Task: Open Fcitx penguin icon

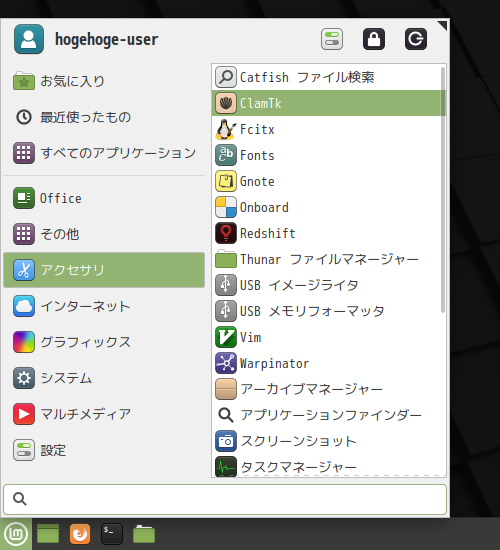Action: pyautogui.click(x=226, y=129)
